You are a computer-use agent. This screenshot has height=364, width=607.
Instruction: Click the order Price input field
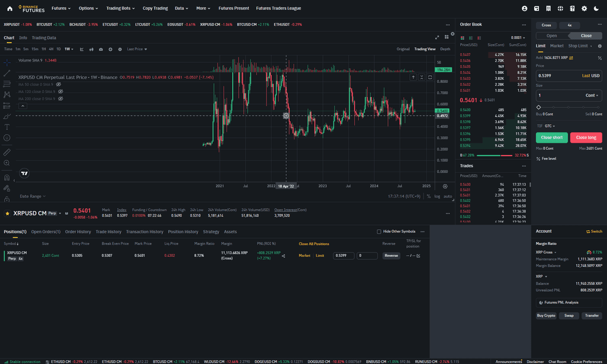[569, 75]
